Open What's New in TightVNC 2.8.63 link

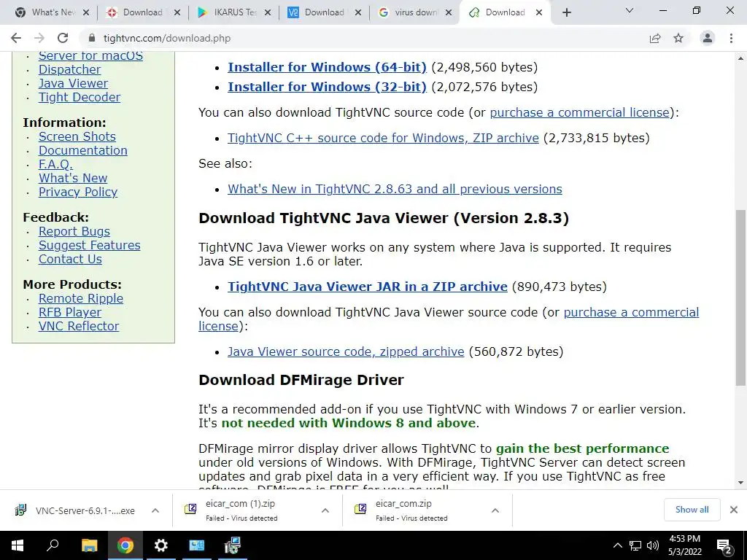point(395,189)
